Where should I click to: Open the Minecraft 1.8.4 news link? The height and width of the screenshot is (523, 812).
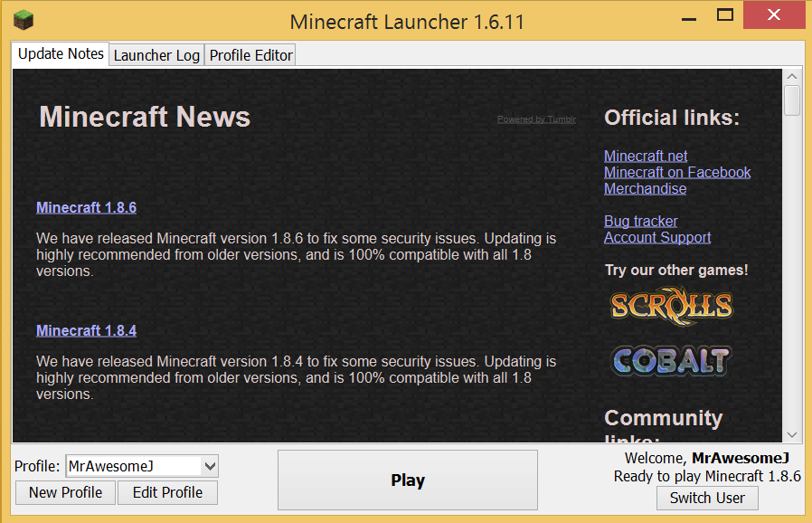coord(87,330)
